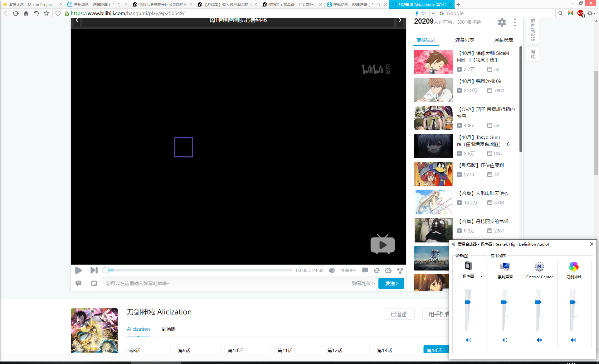The height and width of the screenshot is (364, 599).
Task: Mute the 扬声器 device in mixer
Action: (x=469, y=340)
